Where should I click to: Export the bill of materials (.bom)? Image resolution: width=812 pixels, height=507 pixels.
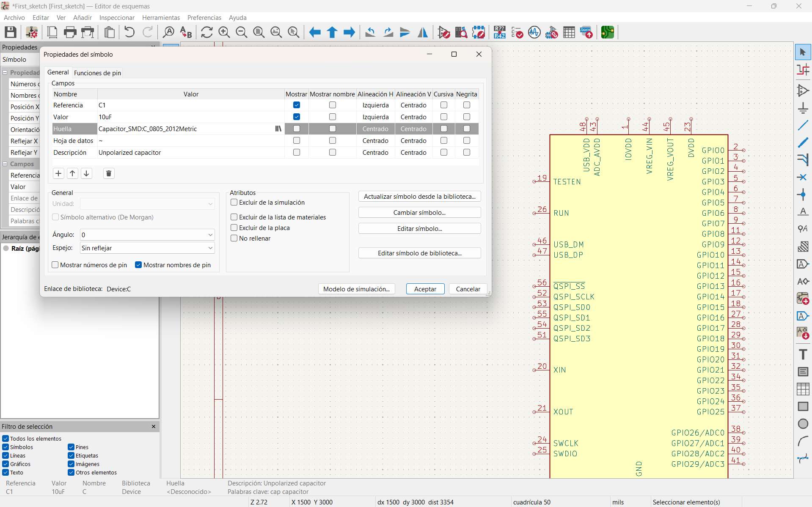tap(586, 32)
